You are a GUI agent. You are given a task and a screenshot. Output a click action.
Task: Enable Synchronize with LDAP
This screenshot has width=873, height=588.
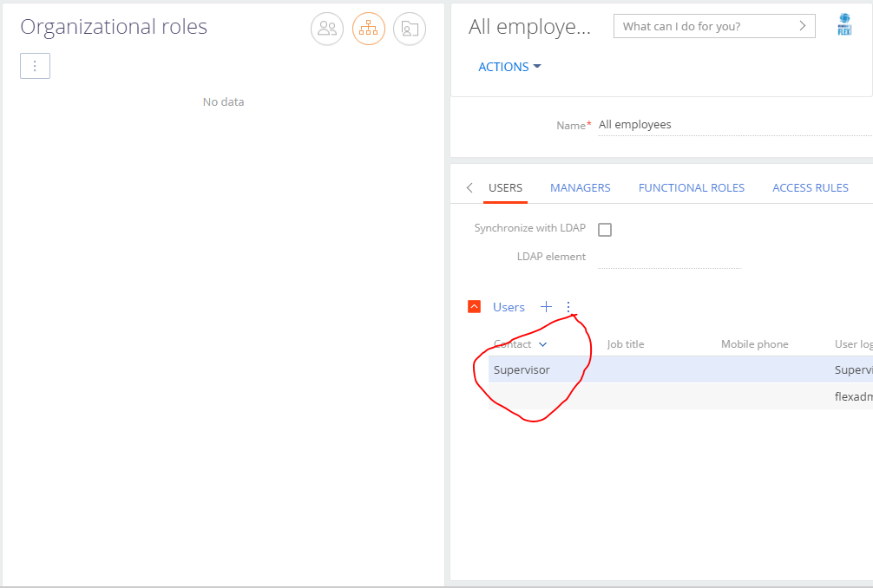click(x=605, y=229)
